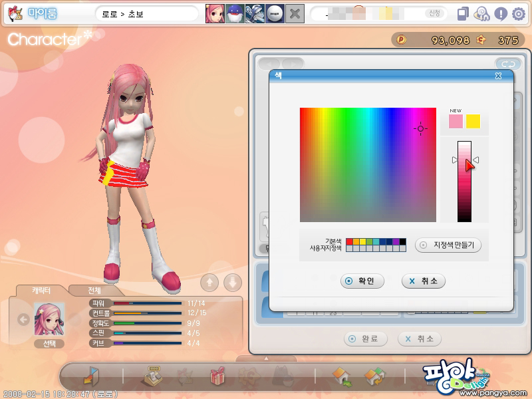
Task: Click the faded black cat icon in bottom bar
Action: pos(283,376)
